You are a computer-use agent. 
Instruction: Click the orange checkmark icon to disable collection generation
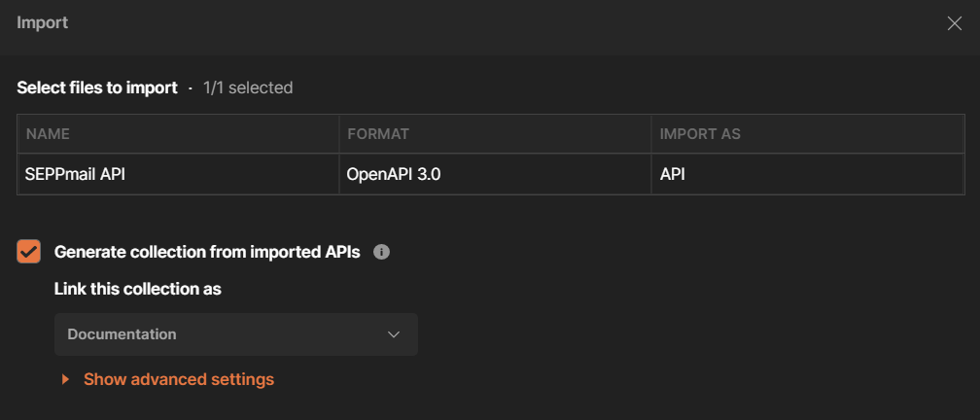29,252
